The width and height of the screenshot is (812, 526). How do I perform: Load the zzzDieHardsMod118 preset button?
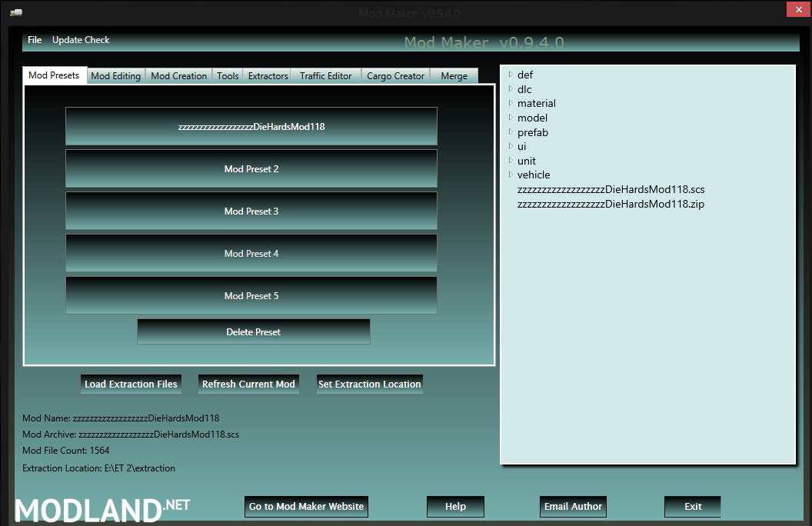[x=251, y=126]
